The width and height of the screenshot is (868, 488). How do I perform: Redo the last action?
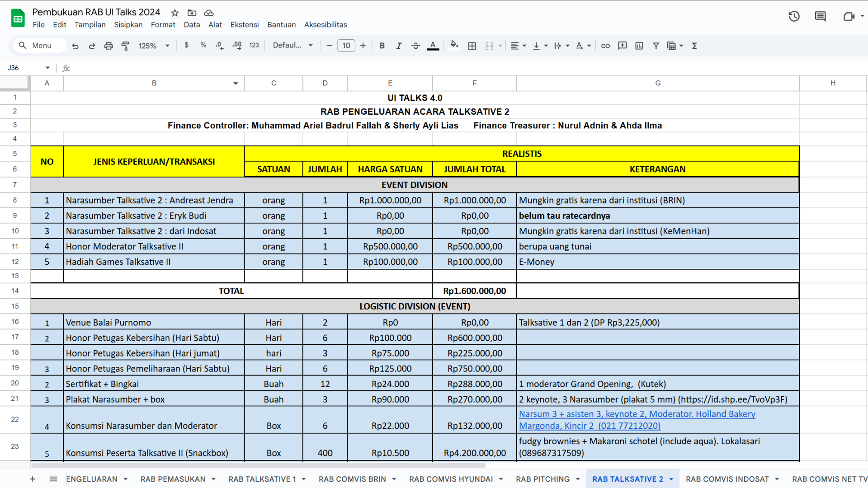pos(92,46)
